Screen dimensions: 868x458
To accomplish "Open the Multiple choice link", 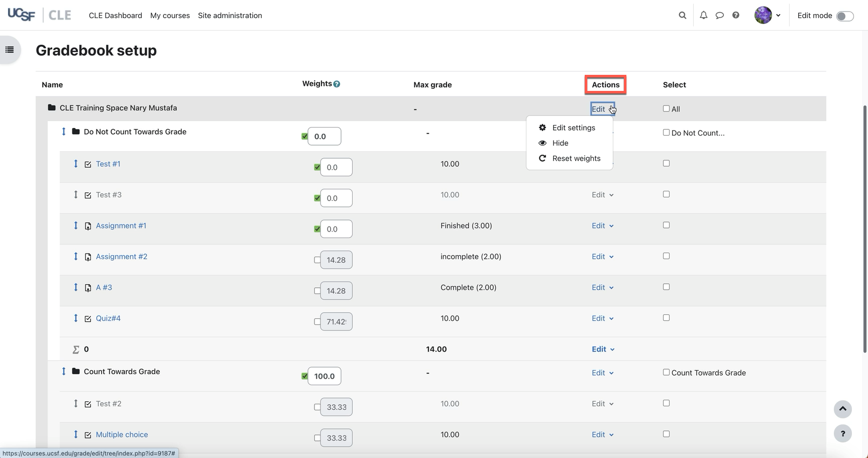I will pos(122,434).
